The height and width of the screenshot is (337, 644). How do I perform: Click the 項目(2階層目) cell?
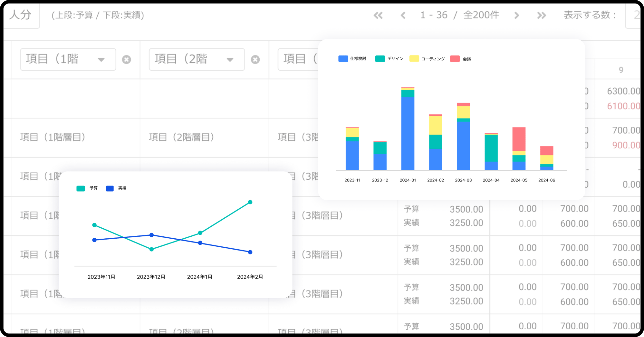tap(181, 137)
